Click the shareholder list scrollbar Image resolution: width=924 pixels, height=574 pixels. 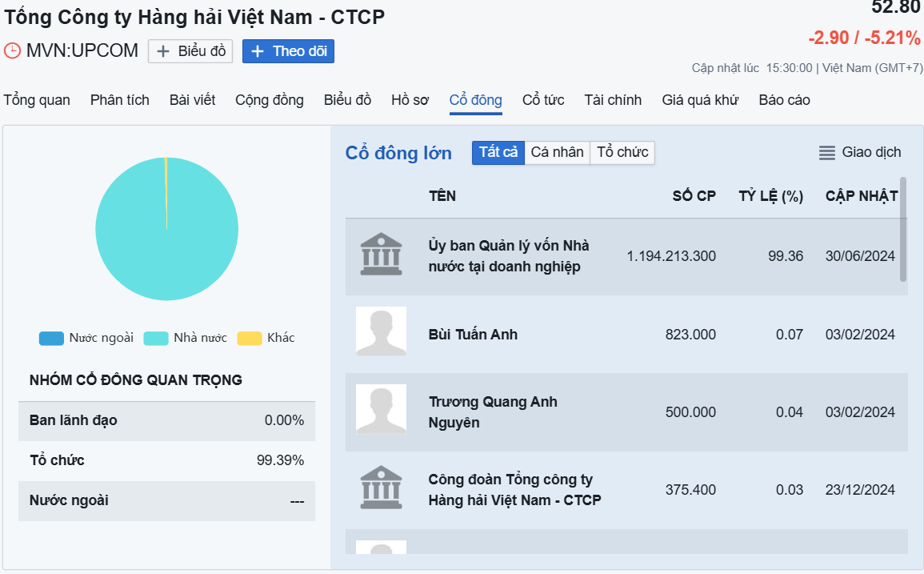(x=902, y=230)
